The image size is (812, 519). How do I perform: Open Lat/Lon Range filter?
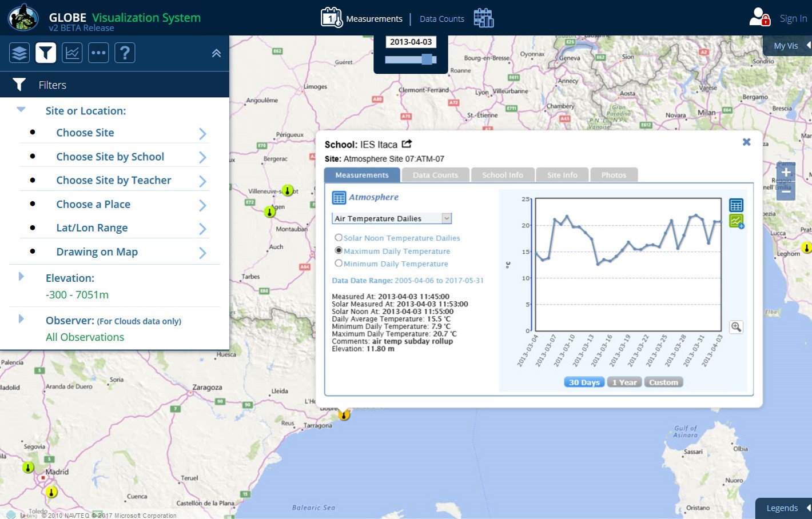(91, 227)
